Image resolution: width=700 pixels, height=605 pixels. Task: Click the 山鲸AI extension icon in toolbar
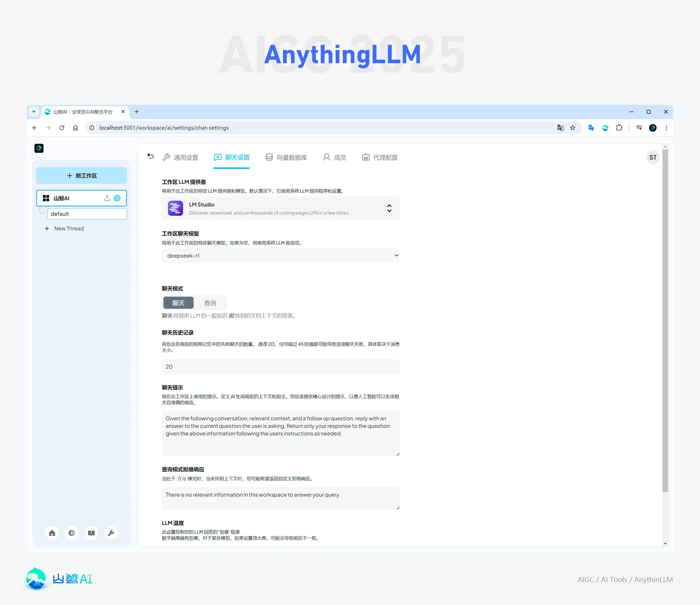[605, 128]
